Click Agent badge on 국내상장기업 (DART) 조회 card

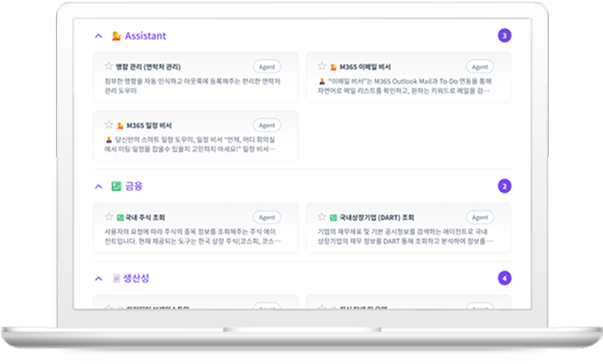tap(480, 218)
